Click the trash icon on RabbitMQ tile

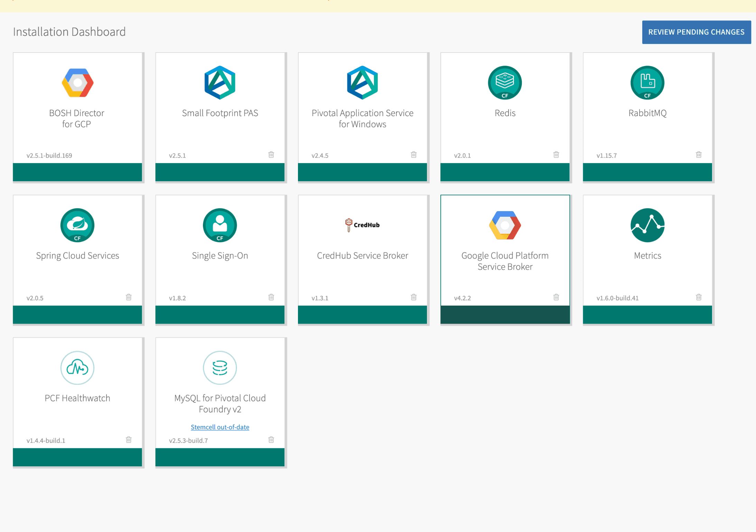point(698,155)
